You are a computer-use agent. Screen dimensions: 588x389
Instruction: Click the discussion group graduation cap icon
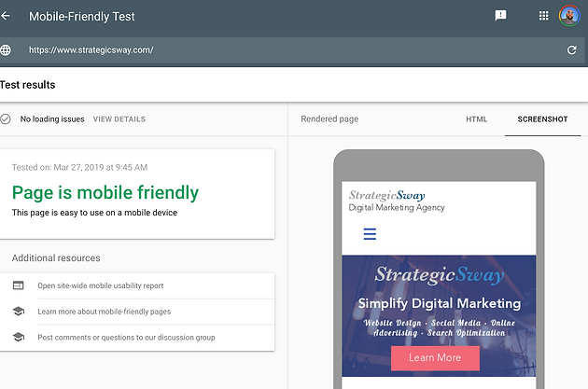(19, 337)
